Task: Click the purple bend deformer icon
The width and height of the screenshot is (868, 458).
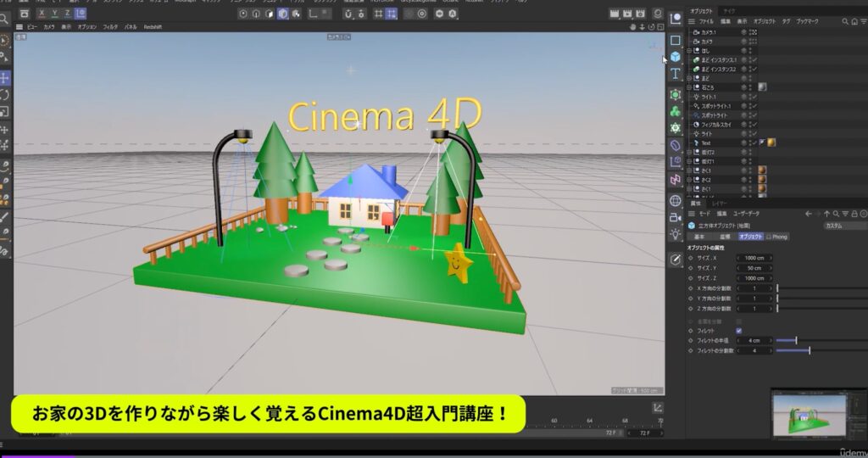Action: 676,146
